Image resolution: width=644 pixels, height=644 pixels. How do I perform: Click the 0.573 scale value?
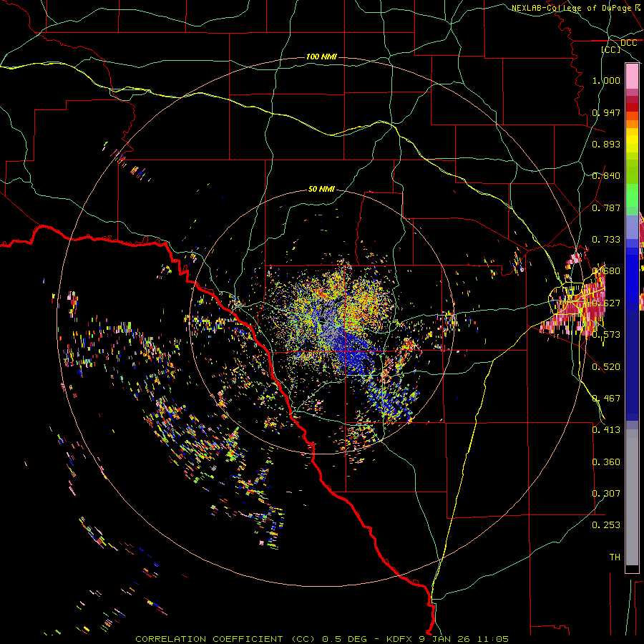click(x=606, y=335)
